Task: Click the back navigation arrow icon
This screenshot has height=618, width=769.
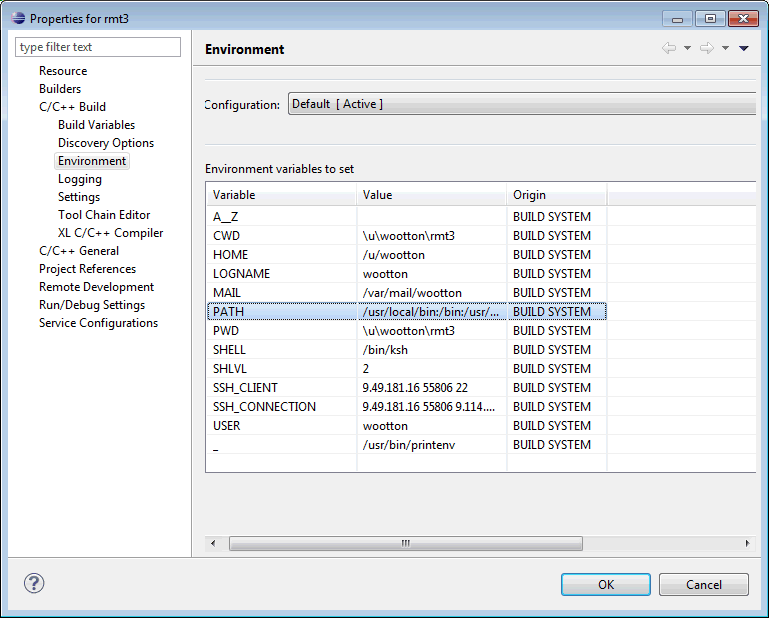Action: pyautogui.click(x=669, y=48)
